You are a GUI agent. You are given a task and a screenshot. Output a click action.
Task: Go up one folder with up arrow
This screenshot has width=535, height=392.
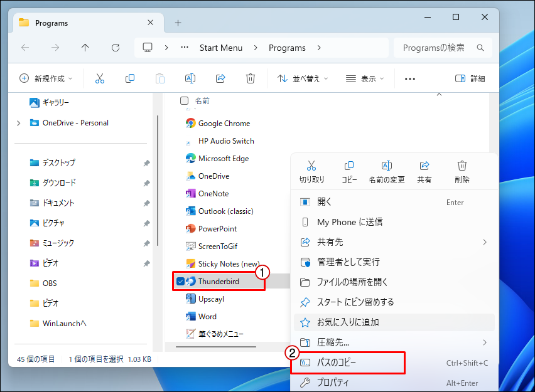tap(85, 48)
